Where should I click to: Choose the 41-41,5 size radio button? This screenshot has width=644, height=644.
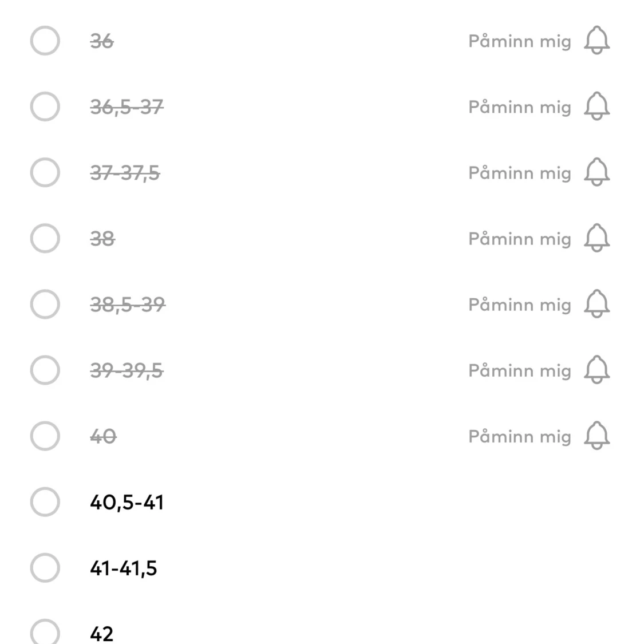tap(45, 568)
